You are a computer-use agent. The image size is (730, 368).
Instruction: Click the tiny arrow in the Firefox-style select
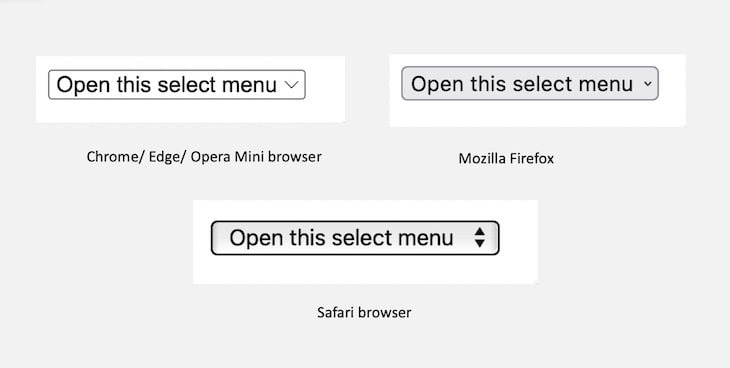[648, 84]
